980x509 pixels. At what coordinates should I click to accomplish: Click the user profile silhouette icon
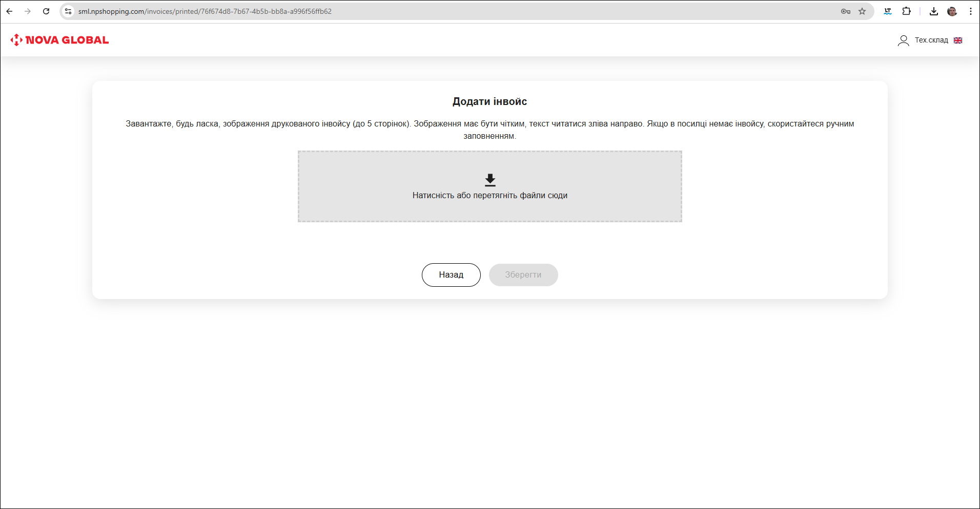click(903, 40)
